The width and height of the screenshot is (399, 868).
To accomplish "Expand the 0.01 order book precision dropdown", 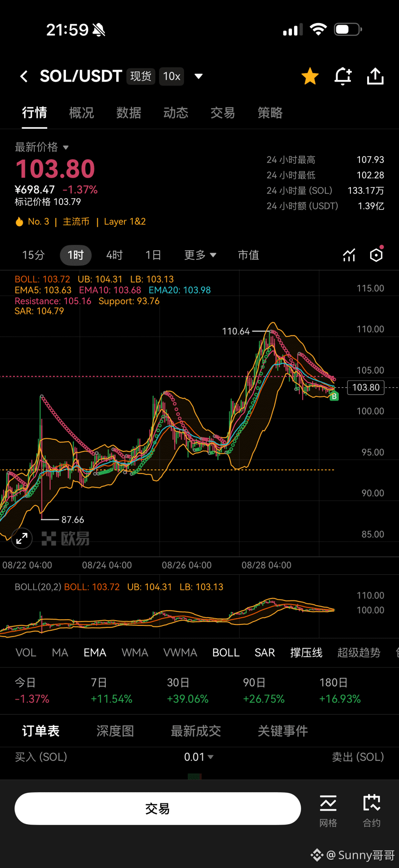I will pyautogui.click(x=199, y=757).
